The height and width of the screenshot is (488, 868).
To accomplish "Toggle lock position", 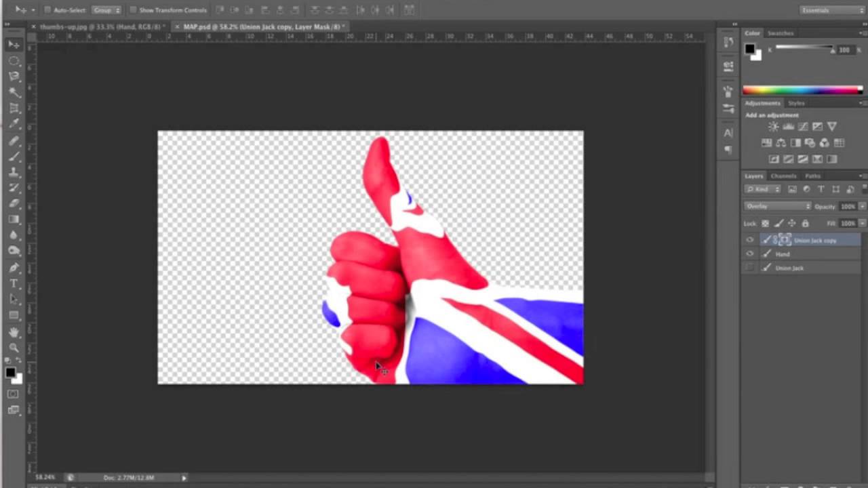I will [x=791, y=224].
